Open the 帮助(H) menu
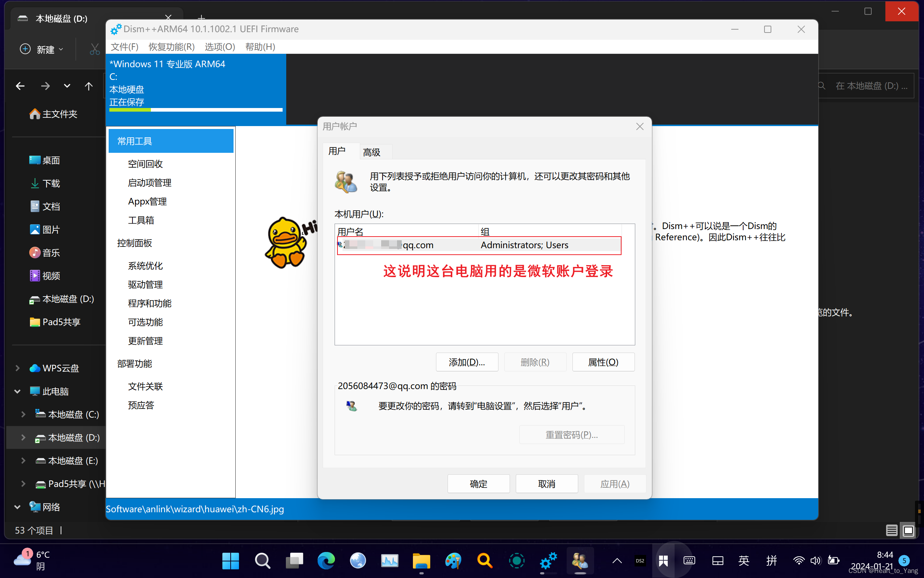 click(260, 47)
